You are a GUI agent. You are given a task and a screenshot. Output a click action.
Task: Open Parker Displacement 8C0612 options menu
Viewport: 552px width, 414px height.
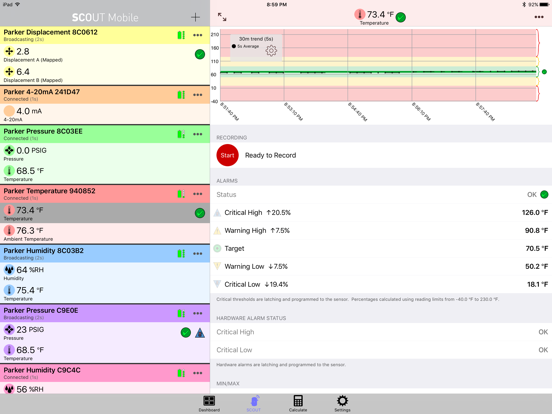197,35
